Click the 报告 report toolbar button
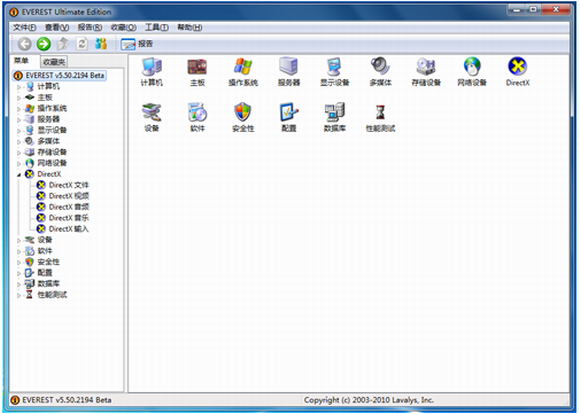 click(137, 44)
